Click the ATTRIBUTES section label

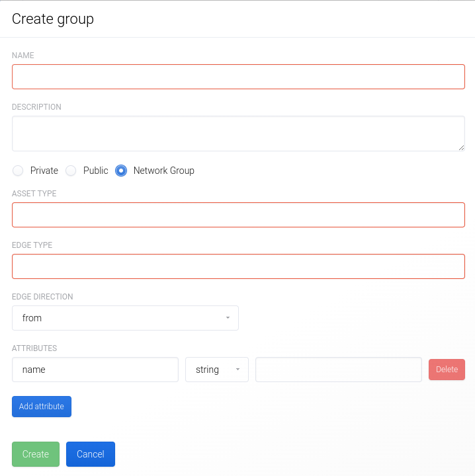click(34, 348)
